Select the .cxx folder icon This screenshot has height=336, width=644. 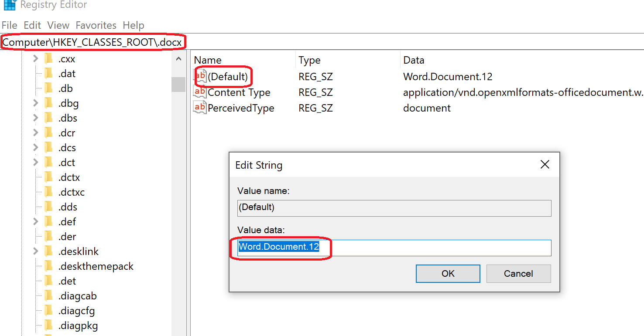48,59
